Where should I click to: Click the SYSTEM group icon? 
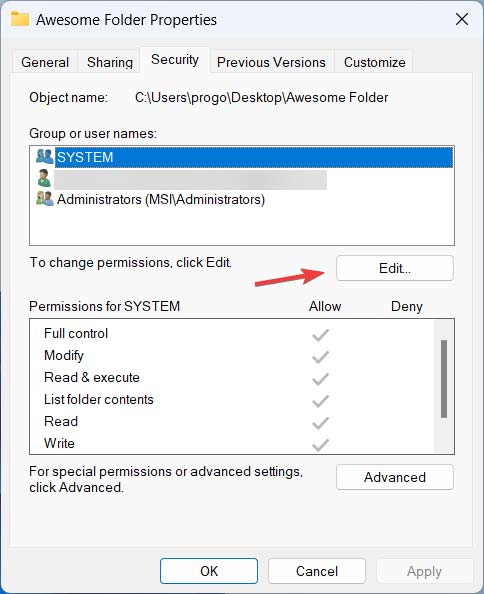45,156
